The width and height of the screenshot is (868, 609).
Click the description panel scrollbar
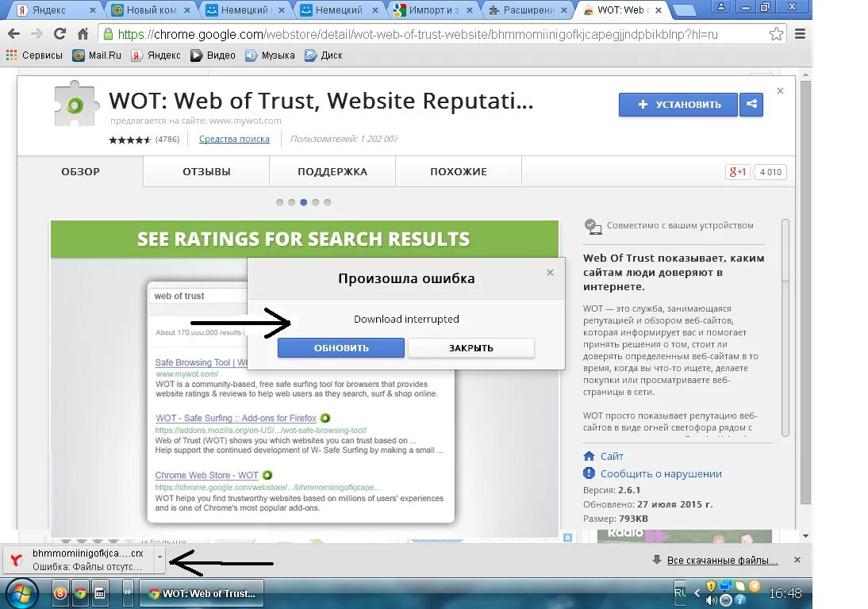tap(785, 327)
